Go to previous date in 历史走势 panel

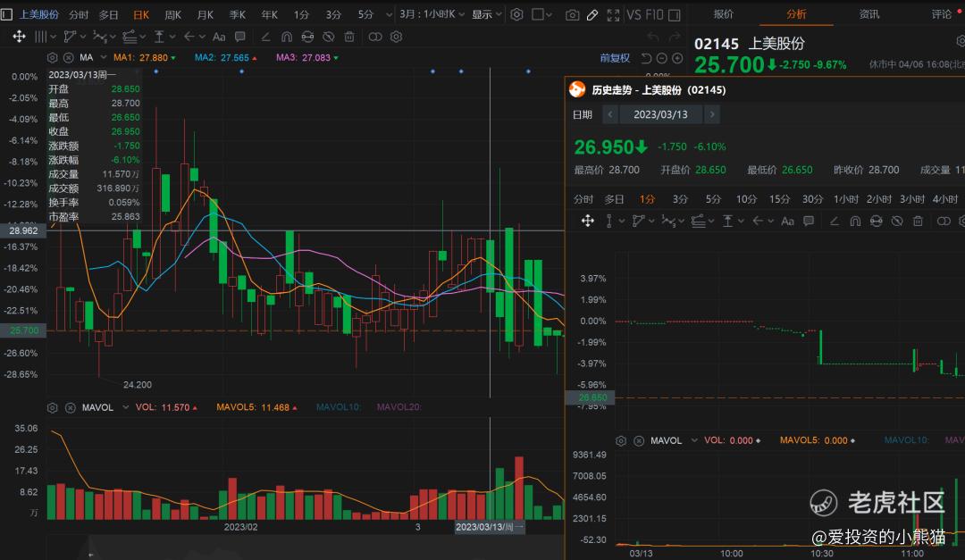tap(610, 113)
